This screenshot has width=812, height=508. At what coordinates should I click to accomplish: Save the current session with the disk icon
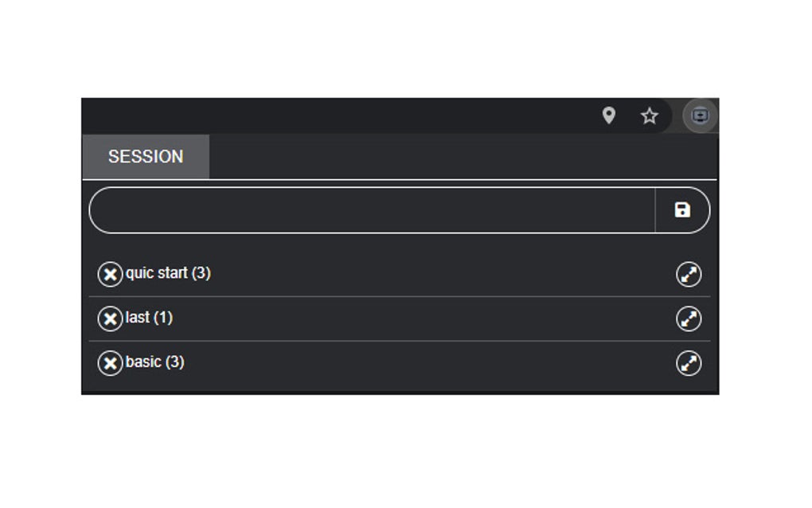coord(683,209)
